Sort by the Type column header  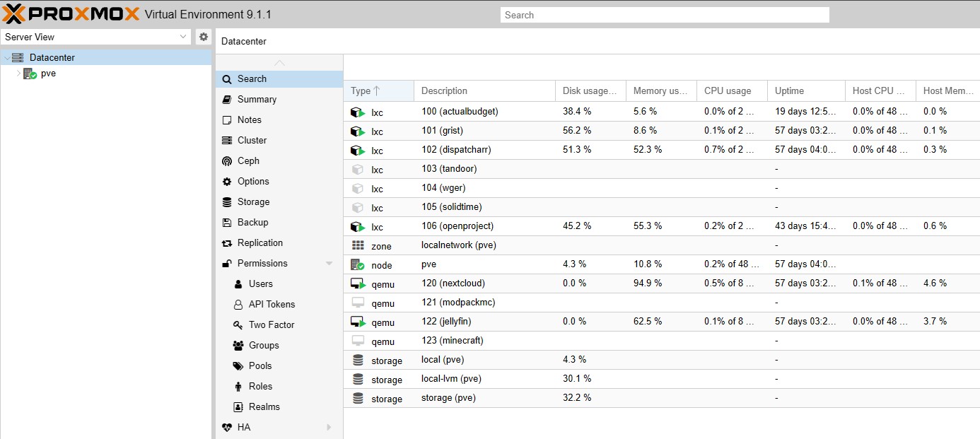pos(378,90)
